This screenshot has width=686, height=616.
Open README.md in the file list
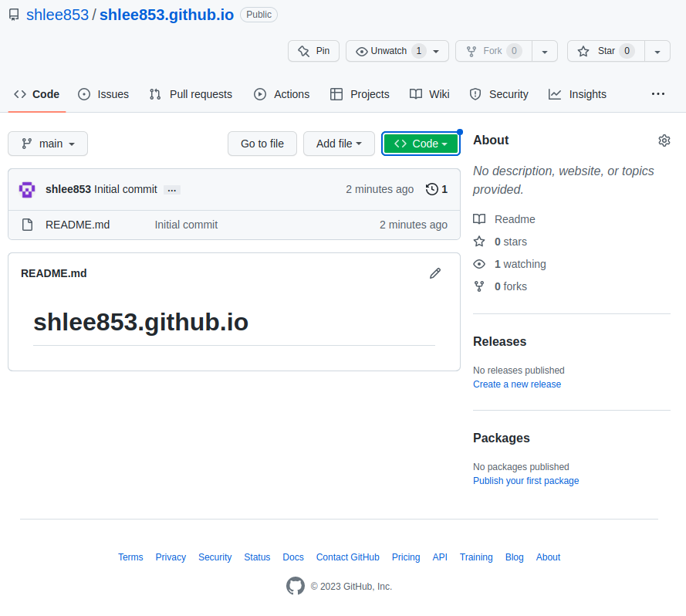(77, 225)
